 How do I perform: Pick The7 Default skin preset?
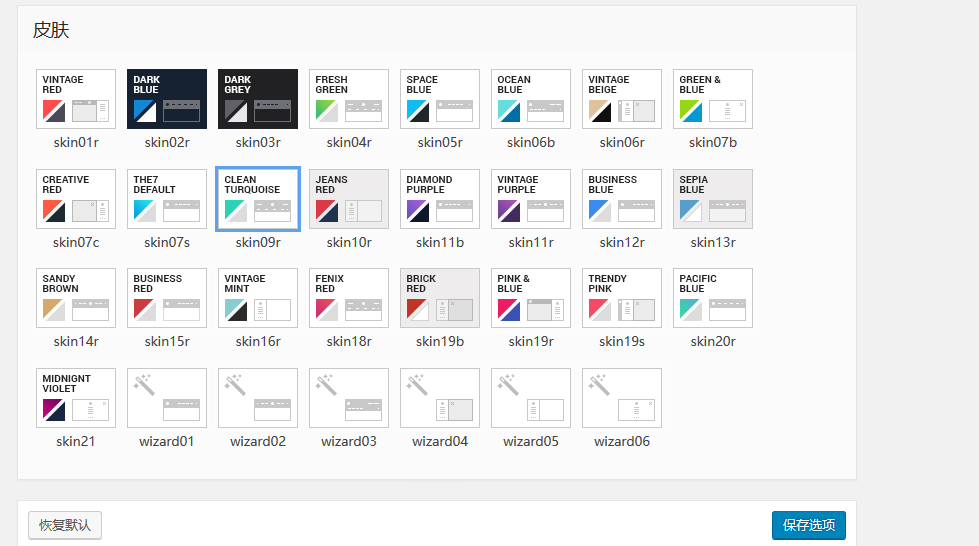(167, 199)
